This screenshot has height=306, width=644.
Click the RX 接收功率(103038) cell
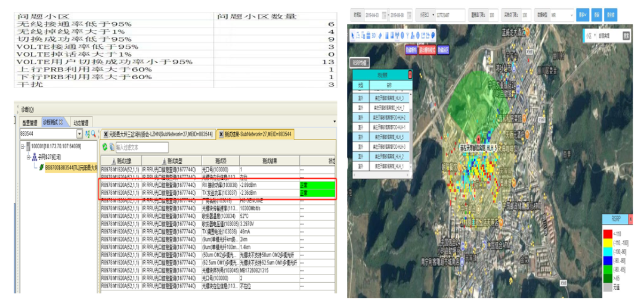(220, 185)
